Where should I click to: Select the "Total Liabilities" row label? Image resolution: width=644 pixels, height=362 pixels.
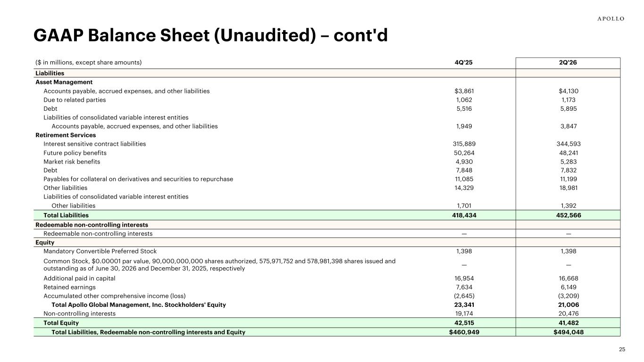pos(66,215)
